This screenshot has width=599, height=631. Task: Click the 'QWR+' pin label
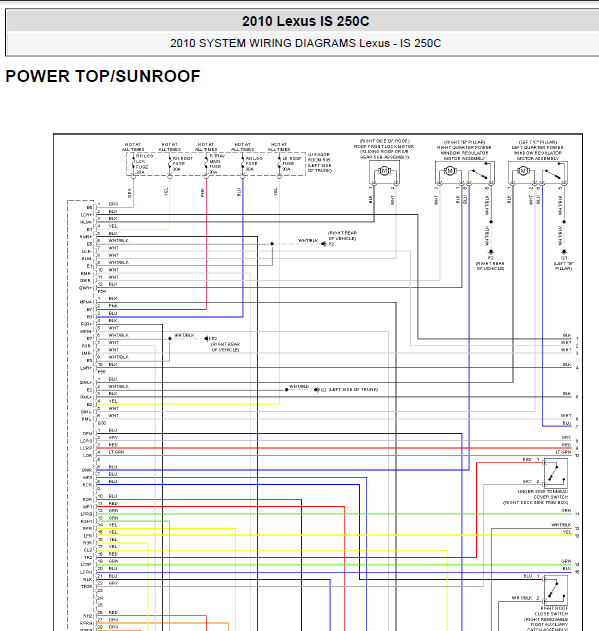pos(86,288)
